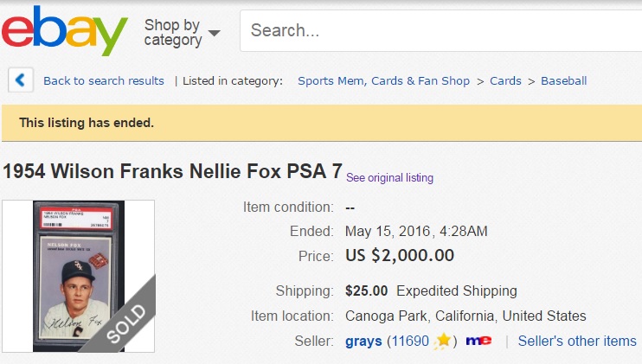The image size is (642, 364).
Task: Click the 1954 Wilson Franks listing title
Action: [x=172, y=170]
